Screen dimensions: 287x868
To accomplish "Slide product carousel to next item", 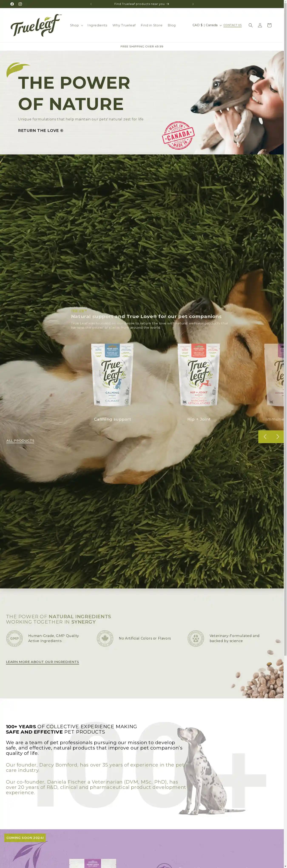I will [x=277, y=437].
